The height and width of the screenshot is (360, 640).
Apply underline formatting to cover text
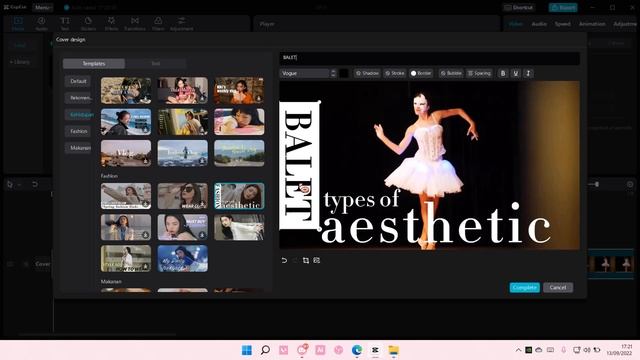516,73
